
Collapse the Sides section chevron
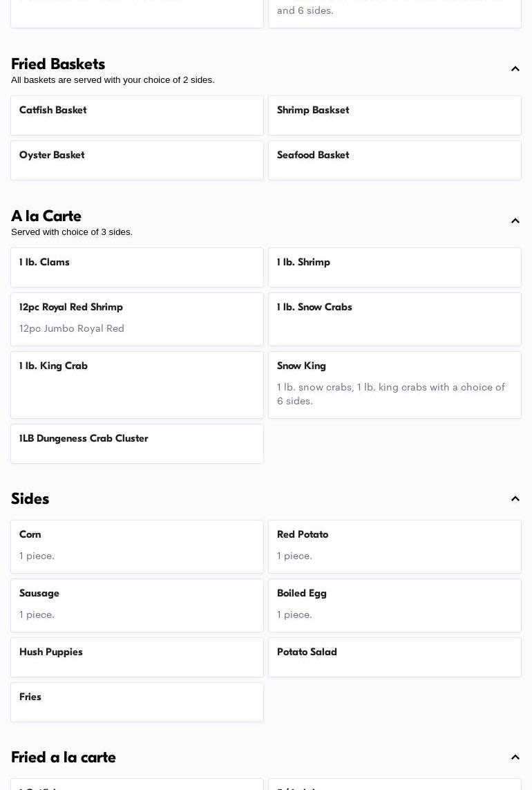tap(515, 499)
